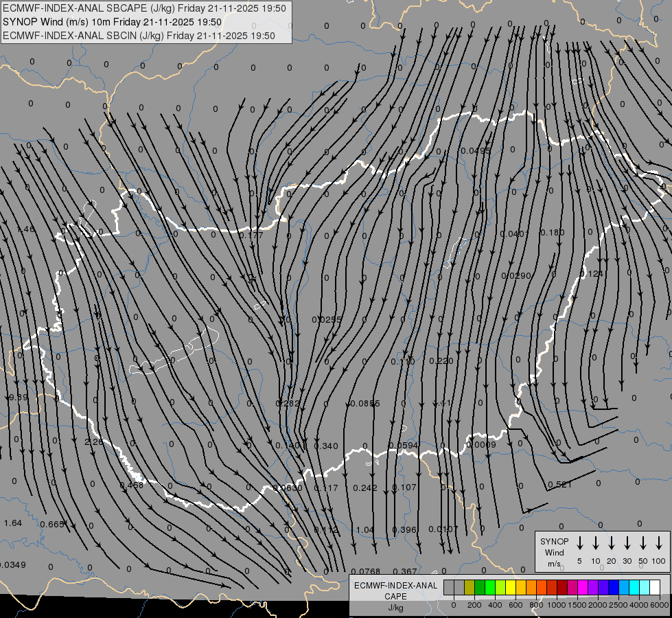The width and height of the screenshot is (672, 618).
Task: Click the 1000 tick on CAPE scale
Action: coord(556,605)
